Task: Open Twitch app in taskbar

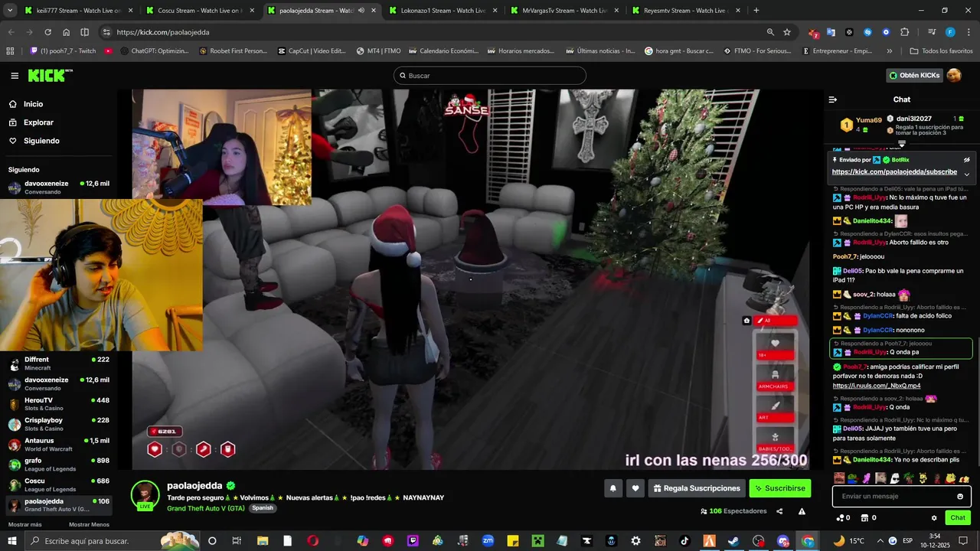Action: pos(413,541)
